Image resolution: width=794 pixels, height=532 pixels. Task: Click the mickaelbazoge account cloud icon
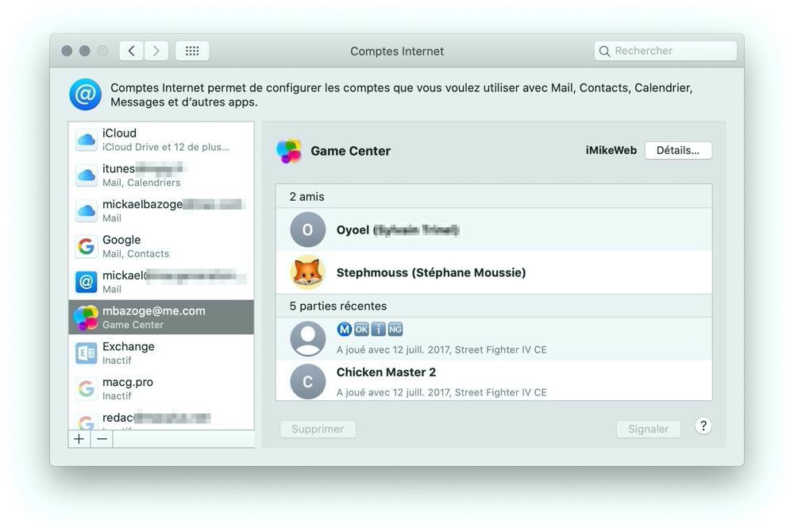[x=87, y=210]
